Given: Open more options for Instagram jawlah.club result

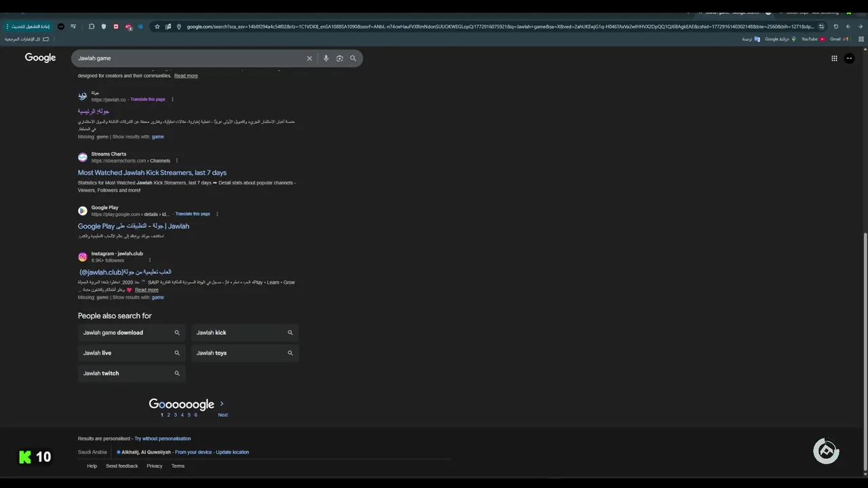Looking at the screenshot, I should point(149,260).
